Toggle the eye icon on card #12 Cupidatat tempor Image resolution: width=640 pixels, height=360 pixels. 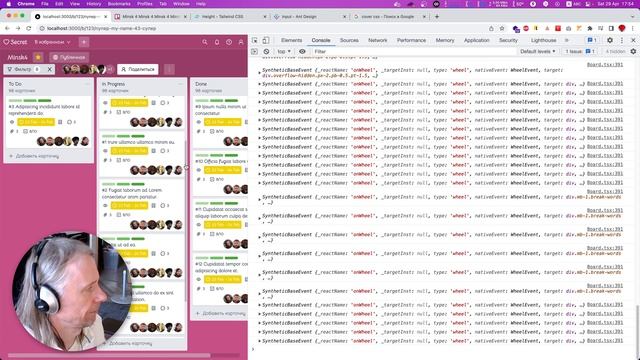click(x=199, y=279)
